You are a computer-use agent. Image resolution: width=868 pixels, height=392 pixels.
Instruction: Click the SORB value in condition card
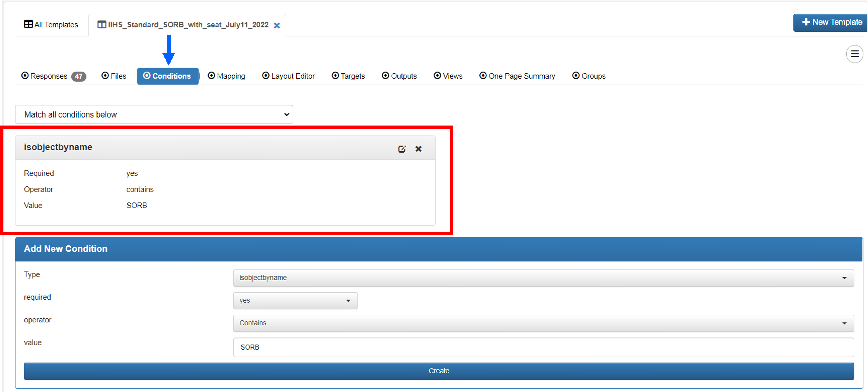tap(136, 206)
